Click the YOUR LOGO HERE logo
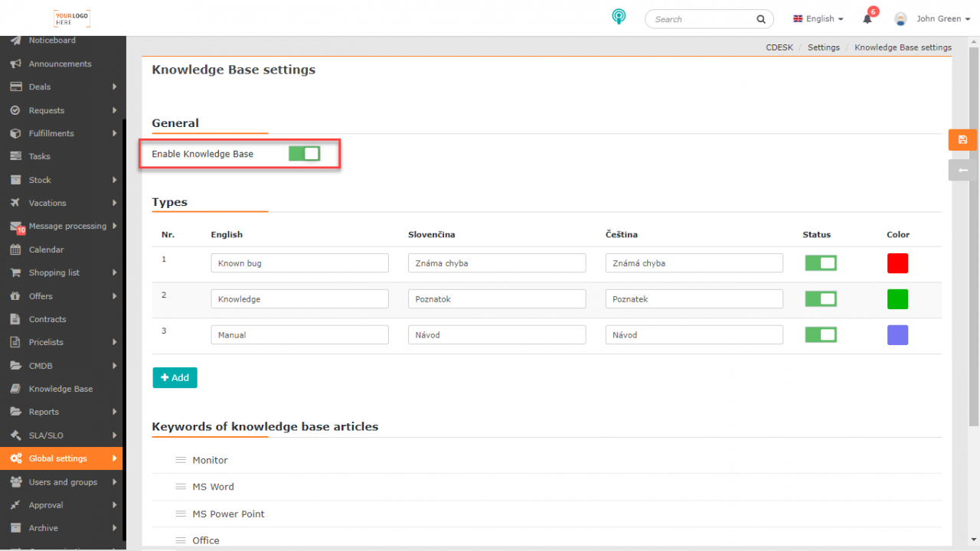The width and height of the screenshot is (980, 551). pos(71,18)
